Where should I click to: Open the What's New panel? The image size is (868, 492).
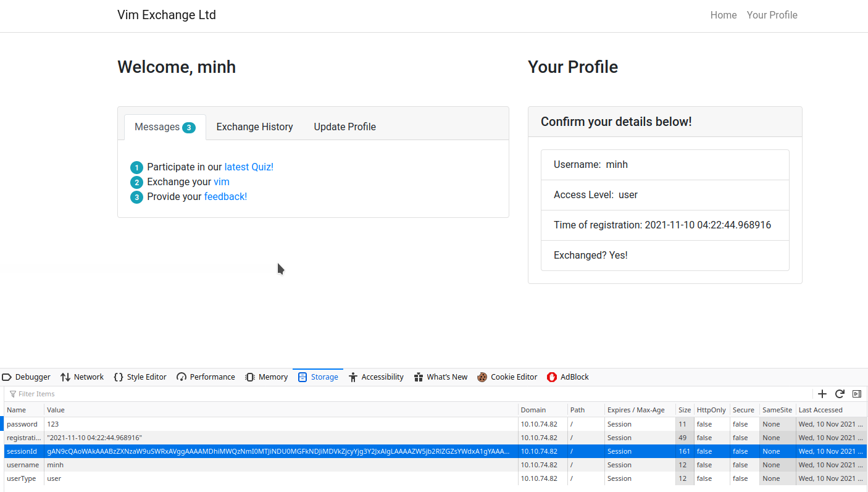(441, 377)
